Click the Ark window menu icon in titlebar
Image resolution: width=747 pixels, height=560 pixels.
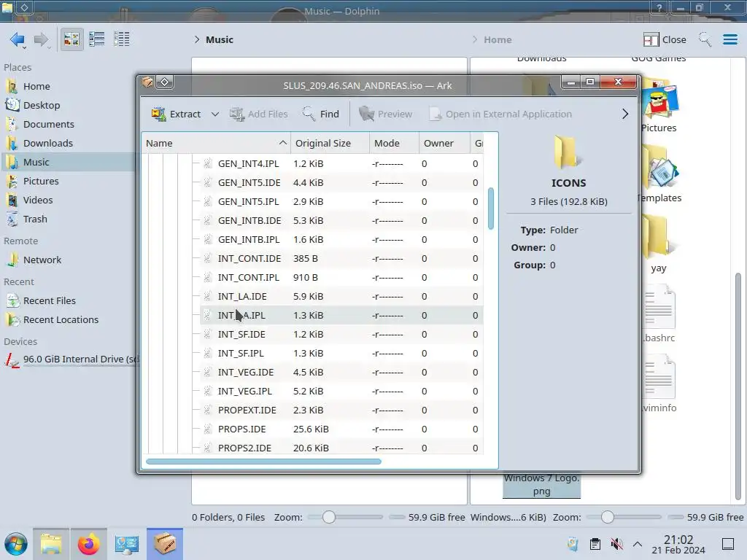(x=147, y=82)
